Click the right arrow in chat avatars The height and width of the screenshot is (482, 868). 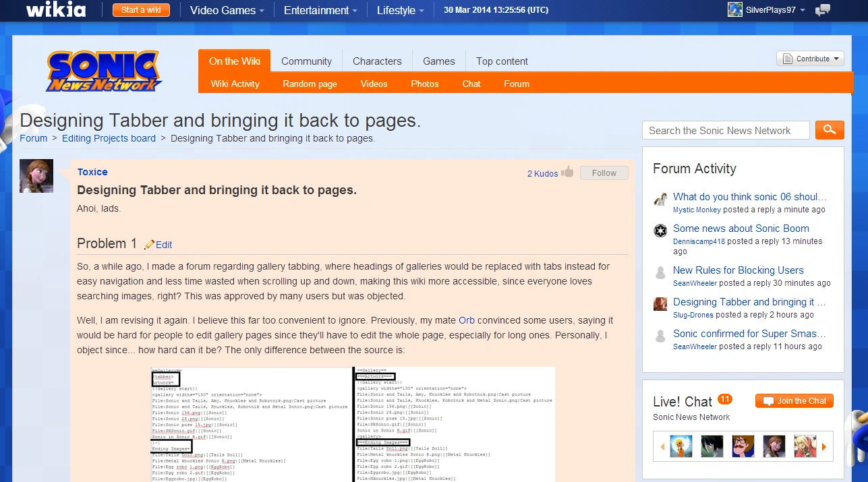[x=823, y=446]
